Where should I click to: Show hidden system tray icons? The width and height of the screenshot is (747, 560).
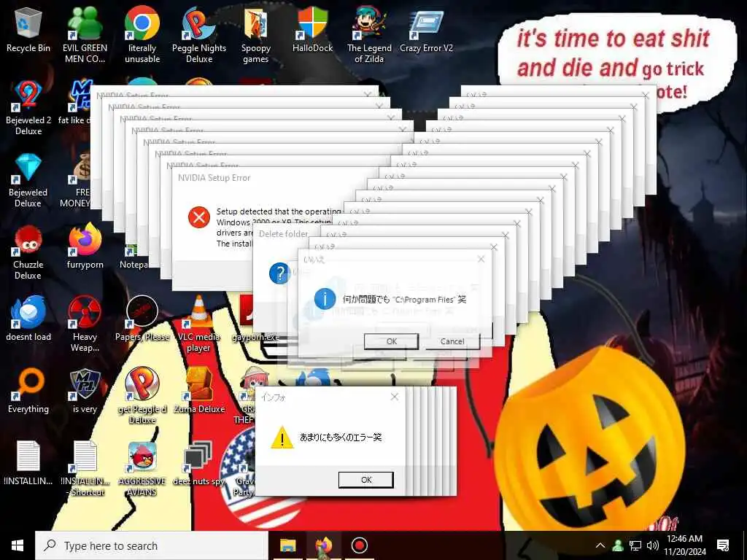click(600, 545)
